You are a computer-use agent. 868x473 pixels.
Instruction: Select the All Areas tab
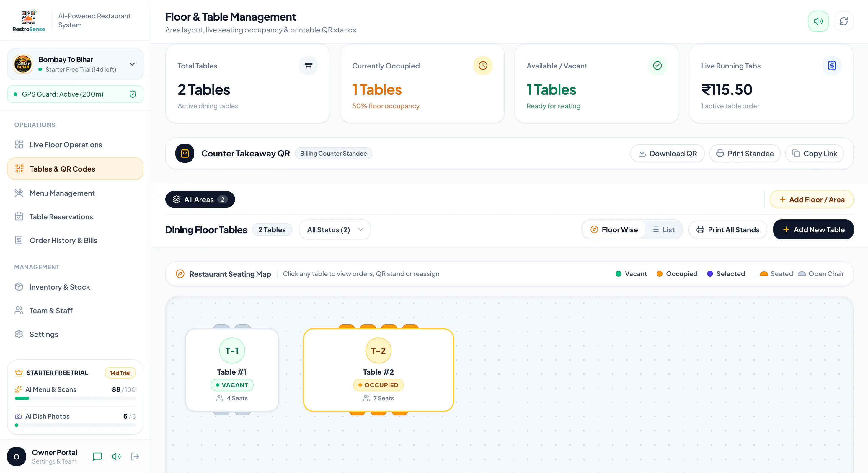[200, 199]
